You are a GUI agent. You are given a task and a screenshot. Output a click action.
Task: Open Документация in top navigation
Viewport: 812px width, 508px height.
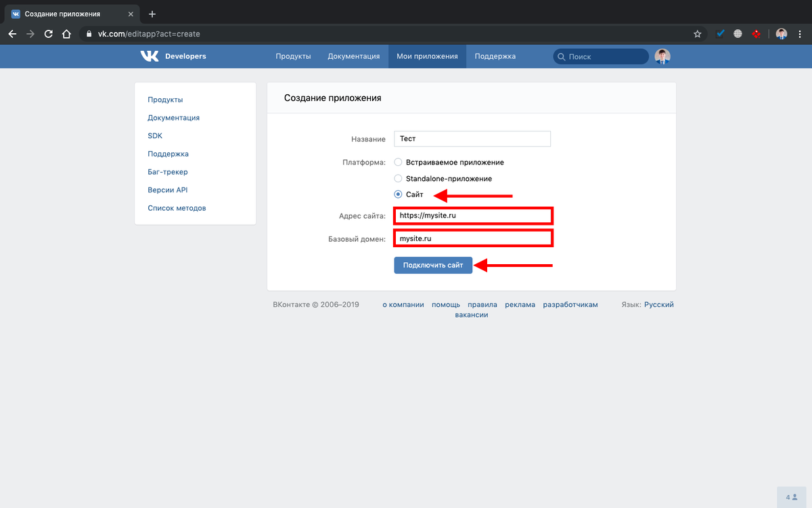point(354,56)
